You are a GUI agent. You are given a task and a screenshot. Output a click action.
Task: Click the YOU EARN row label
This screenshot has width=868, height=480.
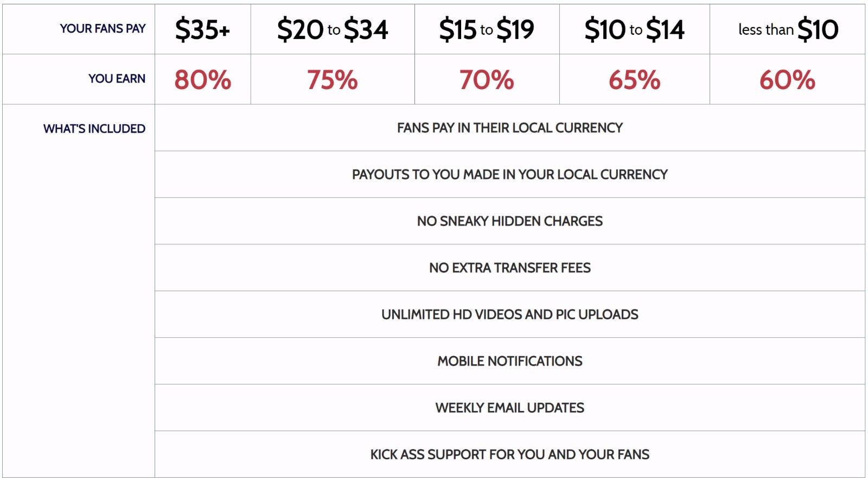117,79
